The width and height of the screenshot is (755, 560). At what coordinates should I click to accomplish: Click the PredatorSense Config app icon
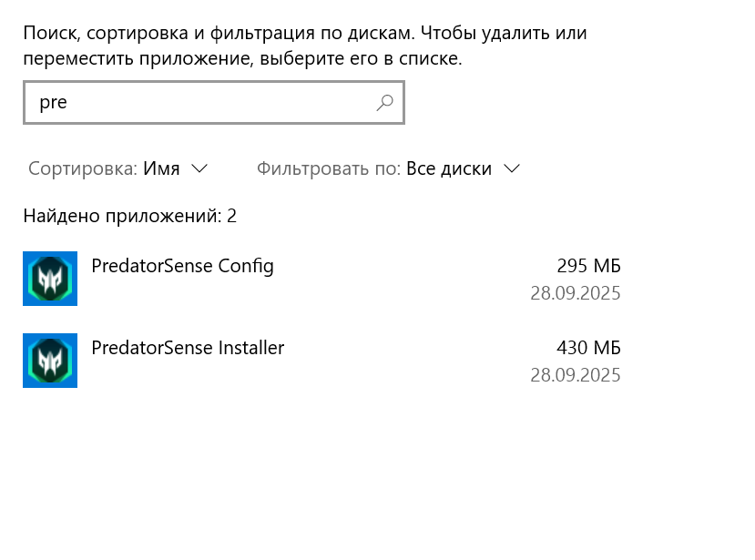[x=50, y=279]
